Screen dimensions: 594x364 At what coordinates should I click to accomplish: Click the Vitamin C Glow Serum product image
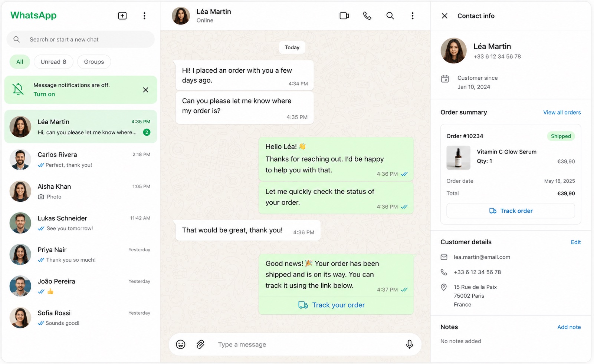[x=459, y=158]
